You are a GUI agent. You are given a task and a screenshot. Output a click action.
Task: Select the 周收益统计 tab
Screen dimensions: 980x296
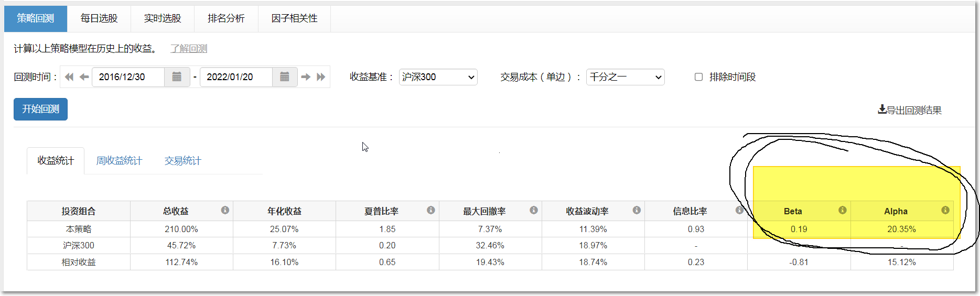pos(119,161)
